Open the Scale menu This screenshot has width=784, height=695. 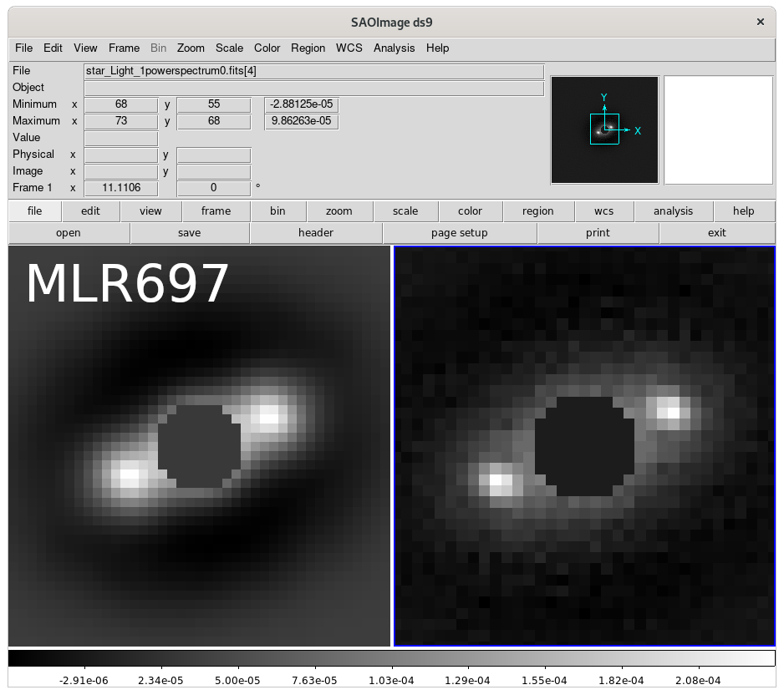229,48
